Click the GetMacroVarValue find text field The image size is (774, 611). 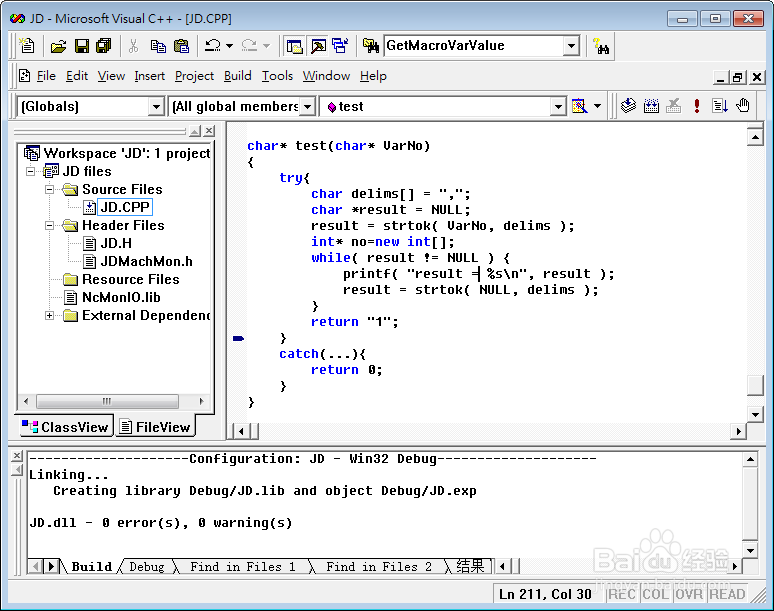tap(473, 46)
